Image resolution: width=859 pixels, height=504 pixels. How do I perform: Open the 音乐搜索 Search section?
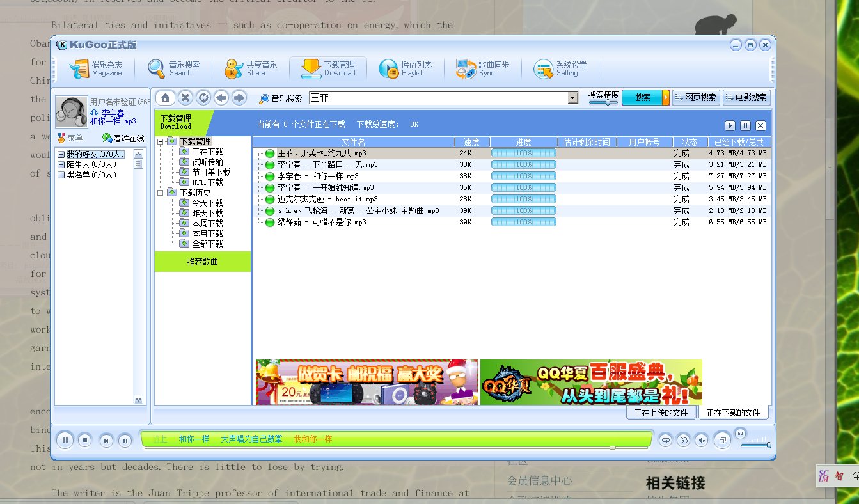pyautogui.click(x=173, y=68)
